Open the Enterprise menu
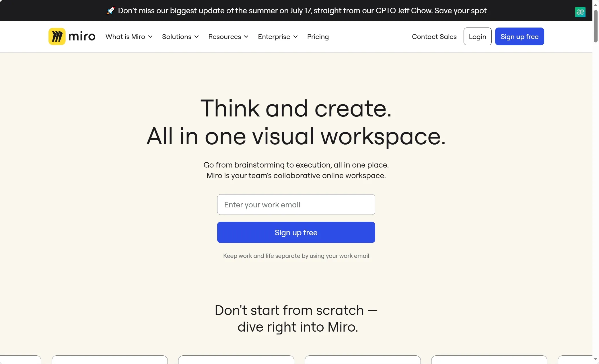The width and height of the screenshot is (599, 364). [x=277, y=37]
